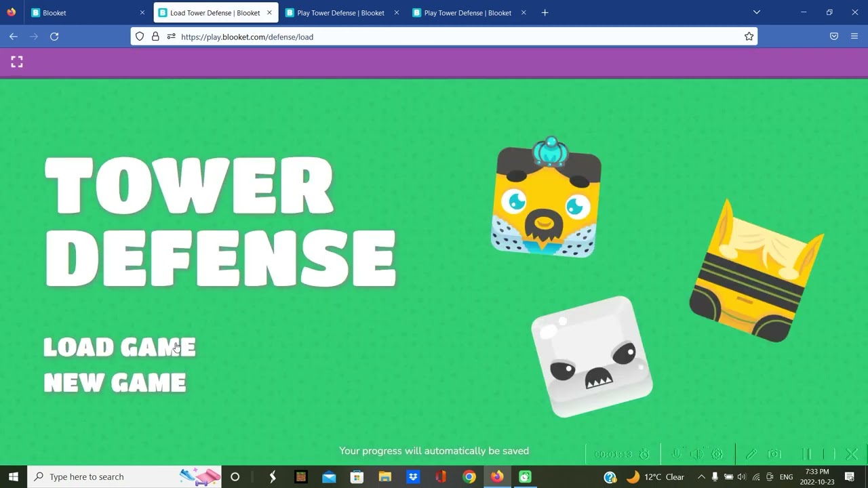Take a screenshot with recorder camera
This screenshot has width=868, height=488.
774,454
